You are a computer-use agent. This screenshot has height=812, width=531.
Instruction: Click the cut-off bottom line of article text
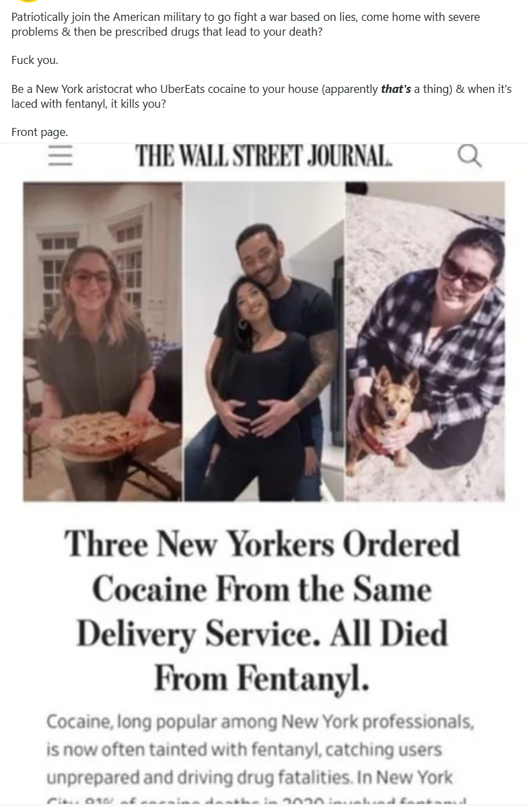[256, 801]
